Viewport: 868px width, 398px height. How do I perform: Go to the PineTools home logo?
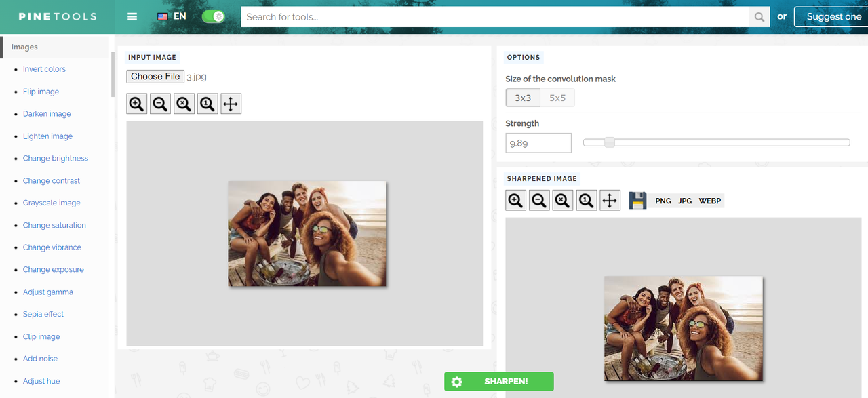[58, 16]
